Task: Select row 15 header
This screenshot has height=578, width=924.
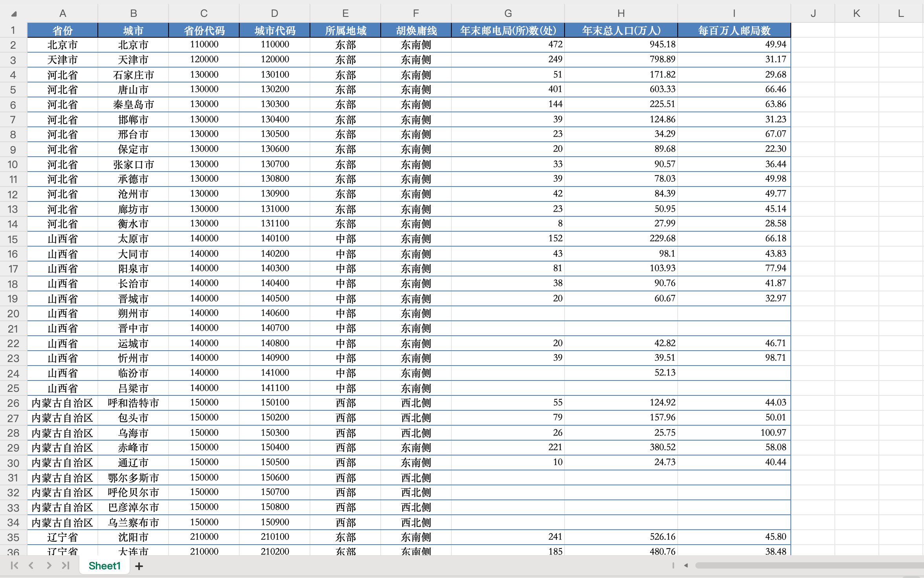Action: pos(13,239)
